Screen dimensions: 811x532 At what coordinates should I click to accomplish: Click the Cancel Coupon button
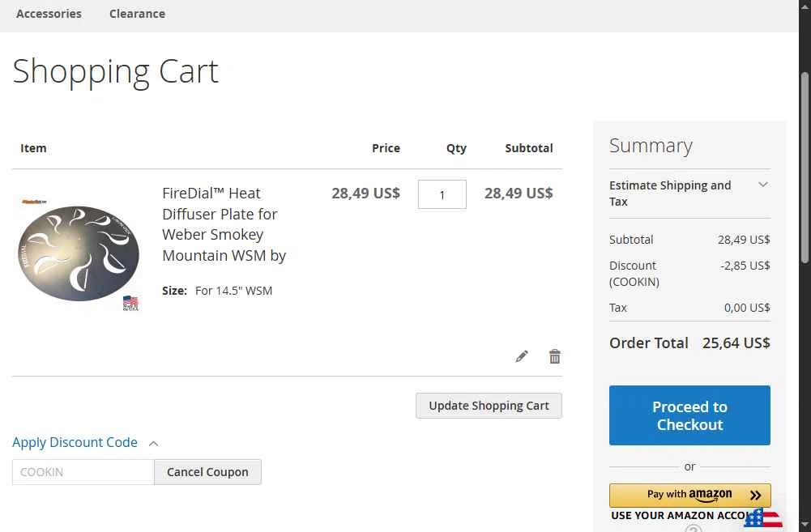pyautogui.click(x=207, y=472)
